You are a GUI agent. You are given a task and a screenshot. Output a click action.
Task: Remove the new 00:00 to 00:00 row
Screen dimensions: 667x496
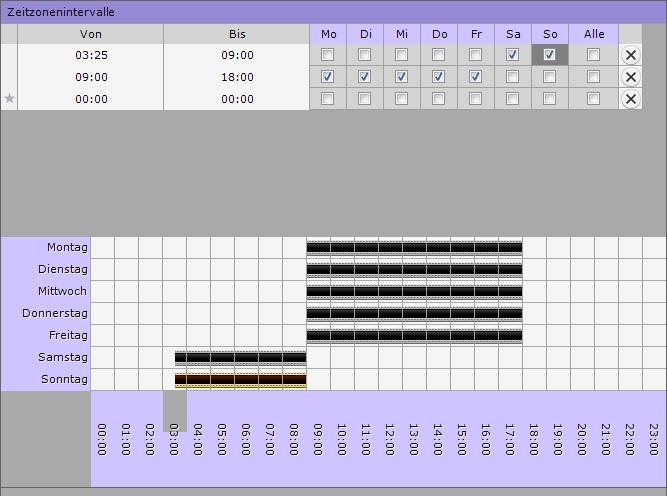pyautogui.click(x=630, y=99)
